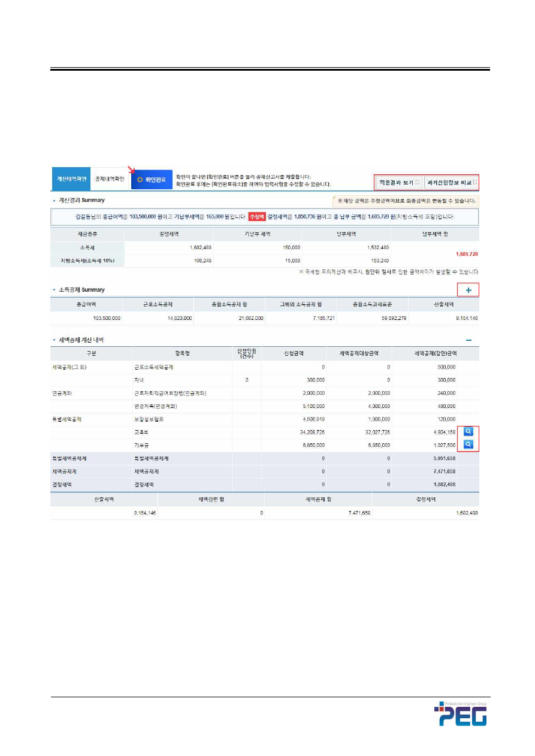Select the 보장성보험료 item row
Viewport: 535px width, 756px height.
[x=150, y=419]
